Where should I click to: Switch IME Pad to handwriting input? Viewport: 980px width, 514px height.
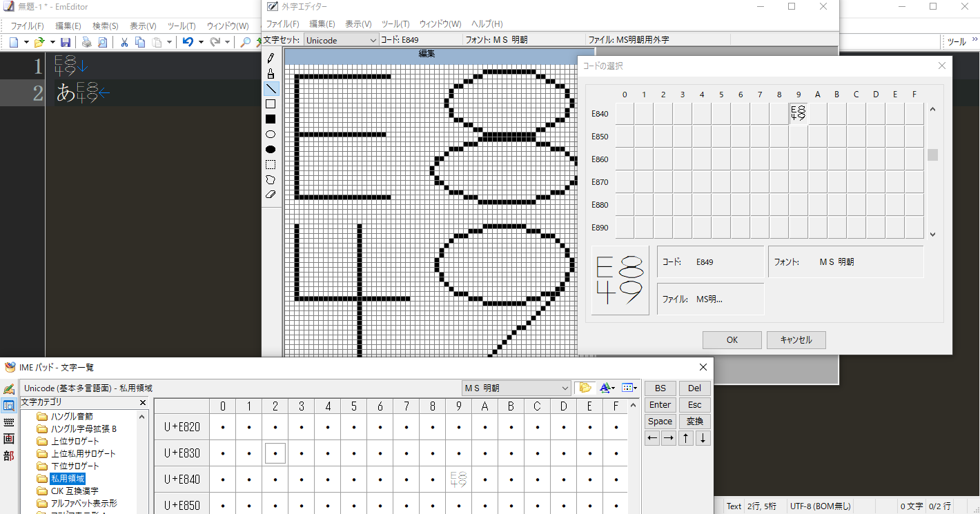[9, 390]
